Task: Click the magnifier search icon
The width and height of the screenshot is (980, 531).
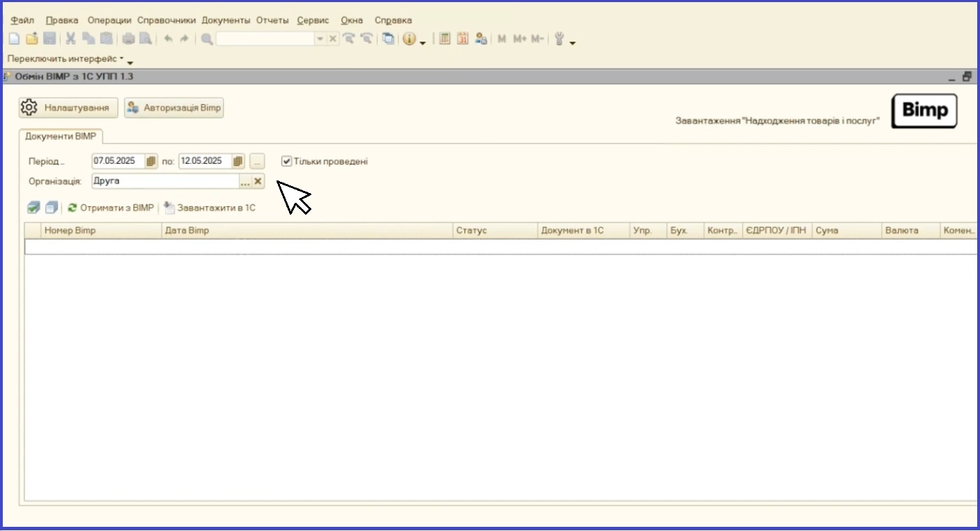Action: coord(207,40)
